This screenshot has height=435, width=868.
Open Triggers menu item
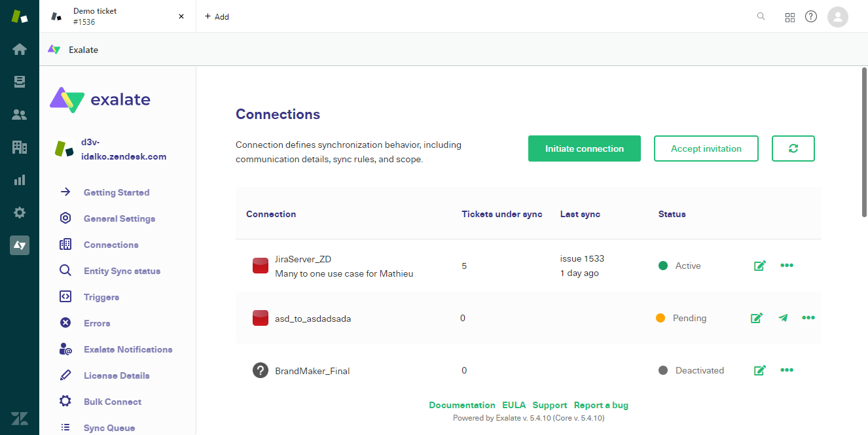(101, 297)
